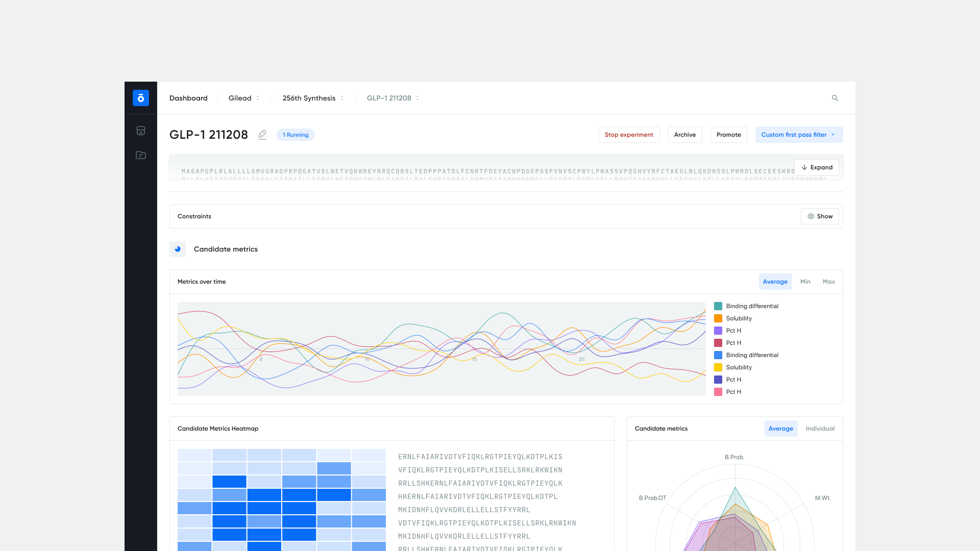Click sequence VFIQKLRGTPIEYQLKDTPLKISELLSRKLRKWIKN

click(x=480, y=470)
